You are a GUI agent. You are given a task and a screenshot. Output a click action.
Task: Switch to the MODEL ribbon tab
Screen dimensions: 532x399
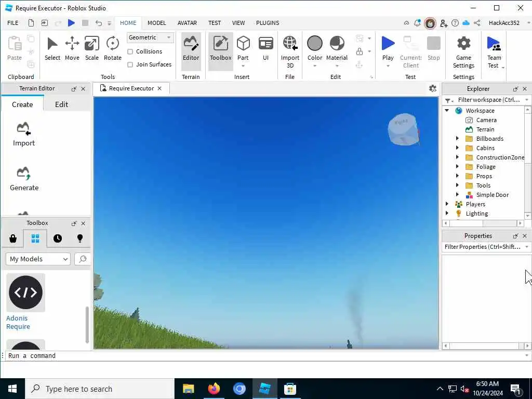click(x=157, y=23)
